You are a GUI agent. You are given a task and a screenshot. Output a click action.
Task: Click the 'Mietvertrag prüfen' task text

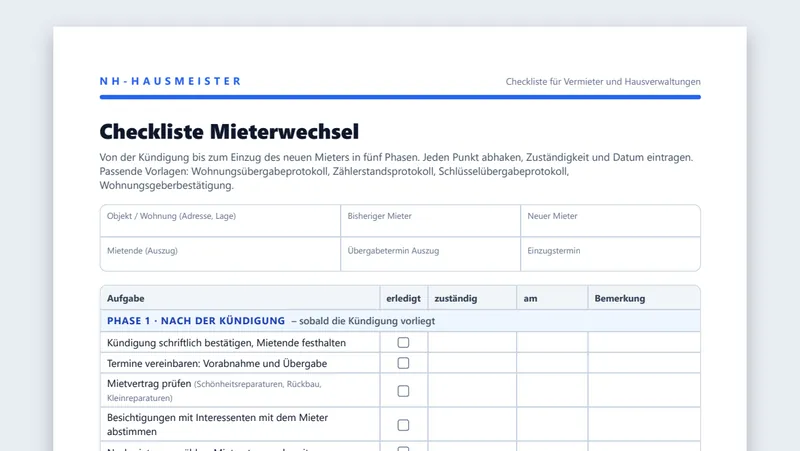point(149,384)
